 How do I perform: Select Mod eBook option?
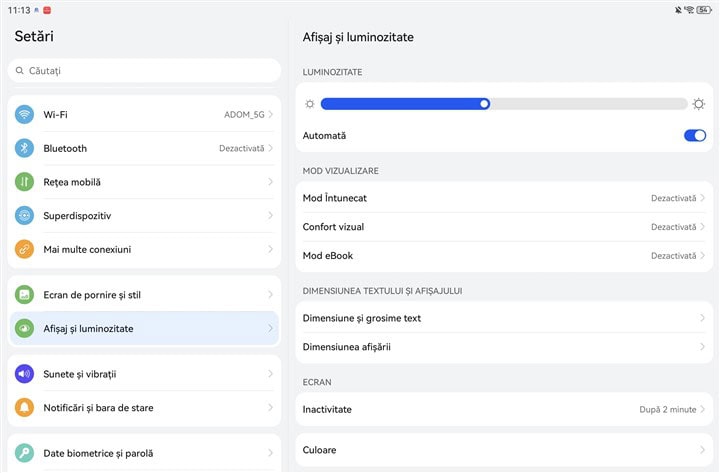tap(504, 255)
